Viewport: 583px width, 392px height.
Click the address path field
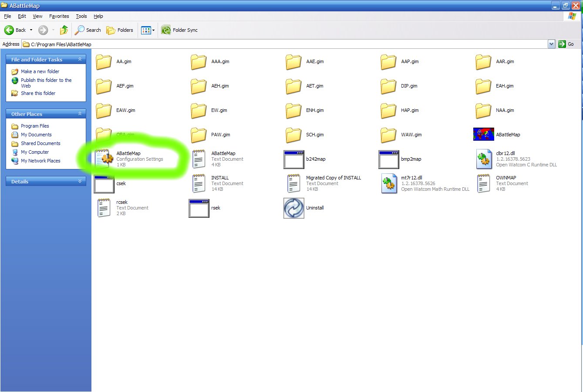point(285,44)
